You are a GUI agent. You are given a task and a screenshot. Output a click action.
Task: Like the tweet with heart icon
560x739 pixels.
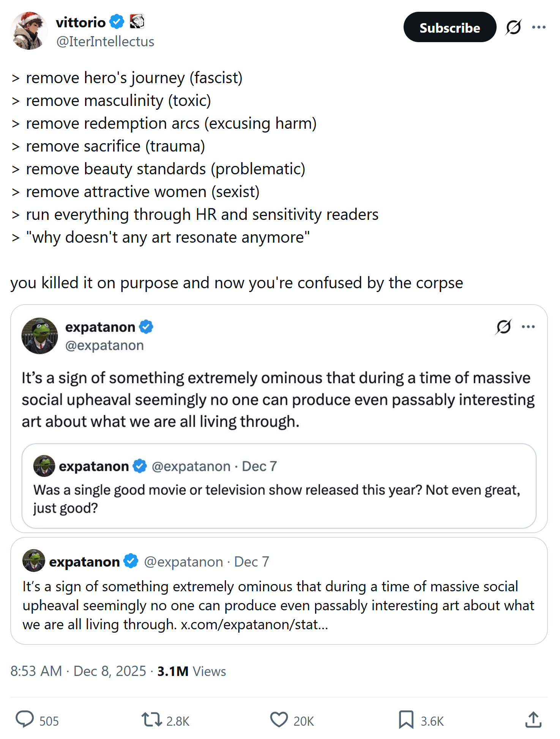coord(279,720)
